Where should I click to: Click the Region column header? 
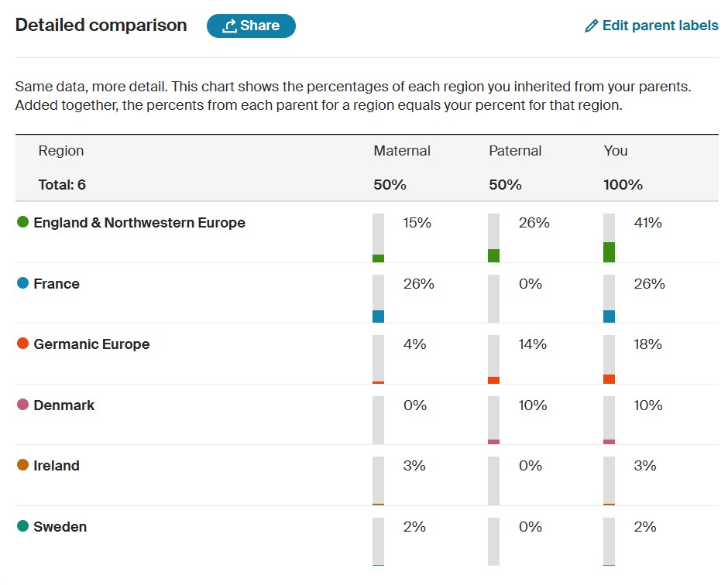[61, 151]
